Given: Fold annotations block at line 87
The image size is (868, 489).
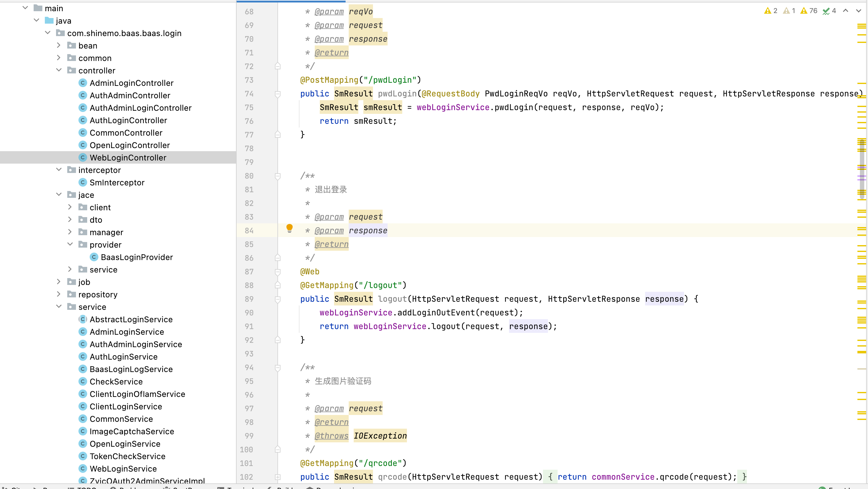Looking at the screenshot, I should 278,272.
